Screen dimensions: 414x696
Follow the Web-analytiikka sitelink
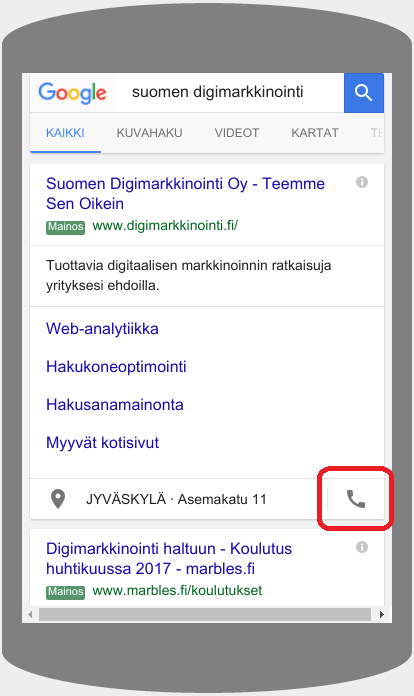pyautogui.click(x=103, y=329)
